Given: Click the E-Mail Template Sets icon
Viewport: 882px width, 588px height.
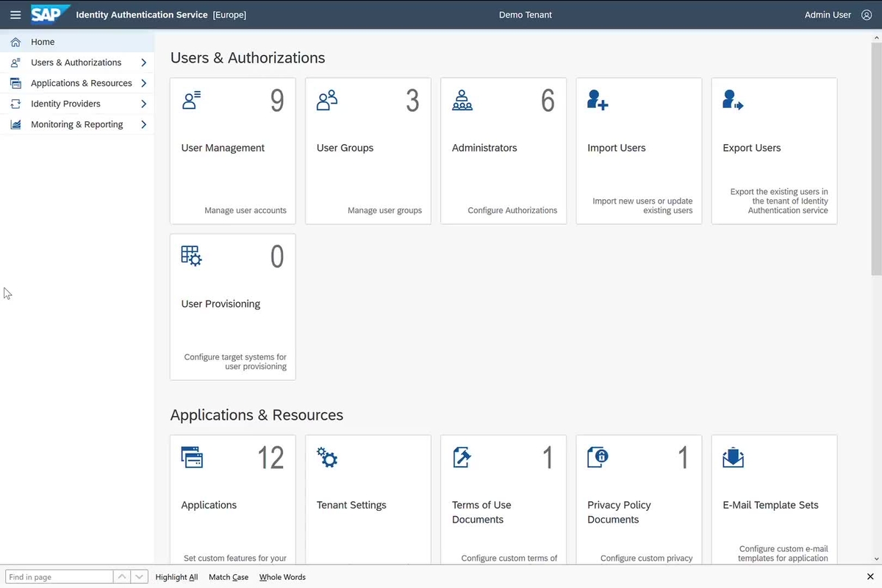Looking at the screenshot, I should click(x=732, y=457).
